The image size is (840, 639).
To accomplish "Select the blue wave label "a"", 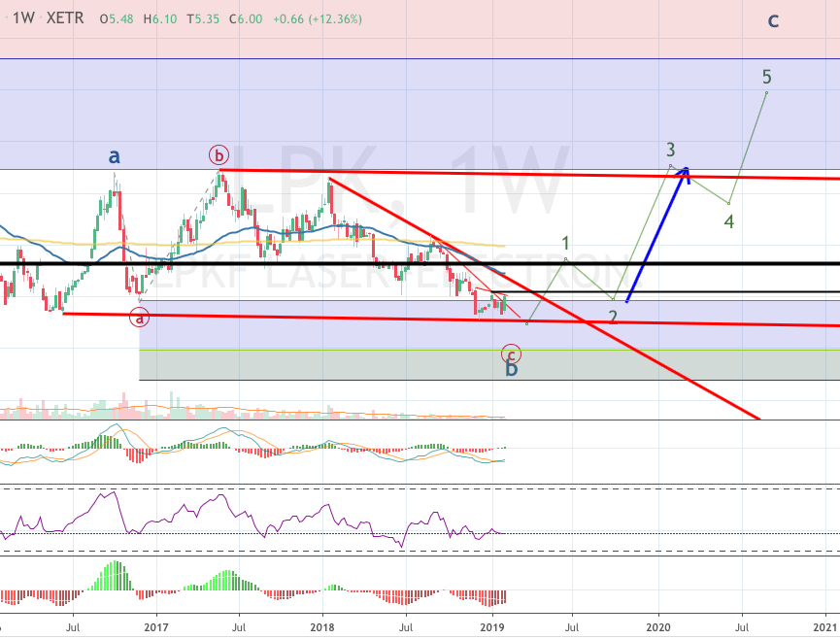I will 114,155.
